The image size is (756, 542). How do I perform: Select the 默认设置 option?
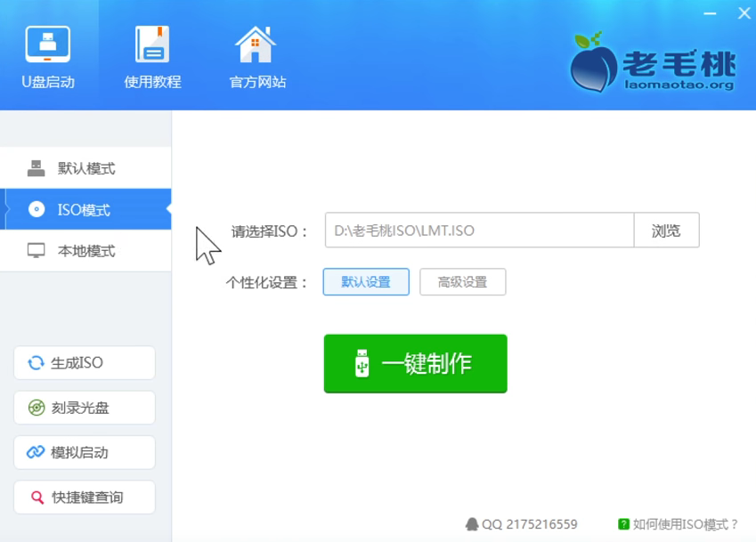point(364,281)
